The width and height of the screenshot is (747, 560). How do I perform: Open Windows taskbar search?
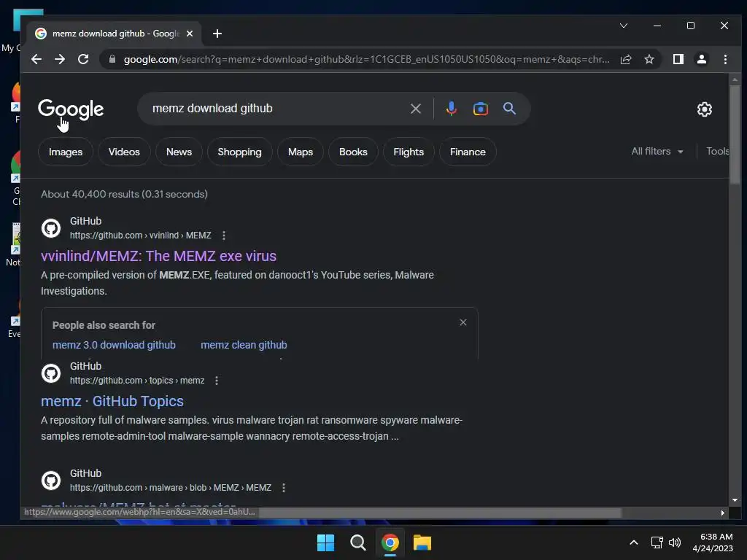(x=357, y=542)
